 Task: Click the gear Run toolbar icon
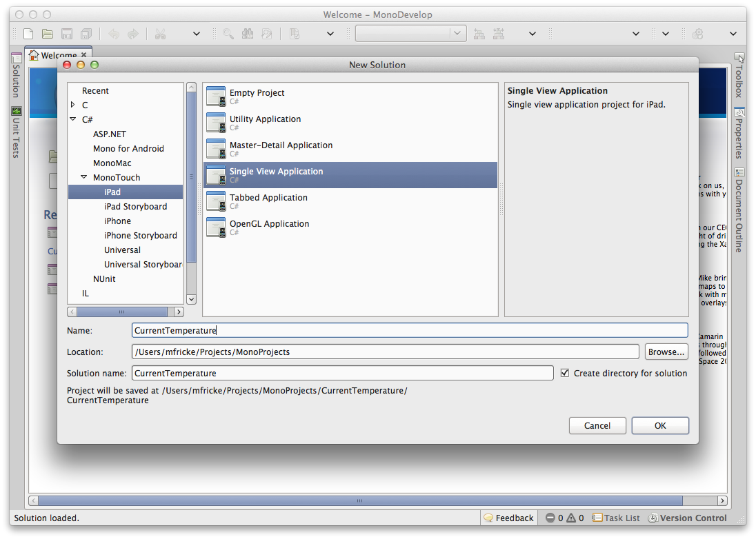(697, 34)
